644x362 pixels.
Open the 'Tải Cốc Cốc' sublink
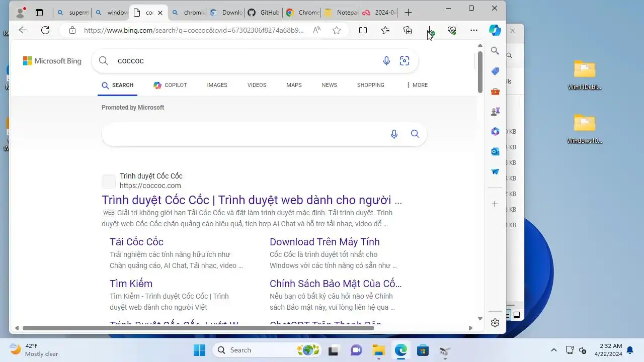136,242
